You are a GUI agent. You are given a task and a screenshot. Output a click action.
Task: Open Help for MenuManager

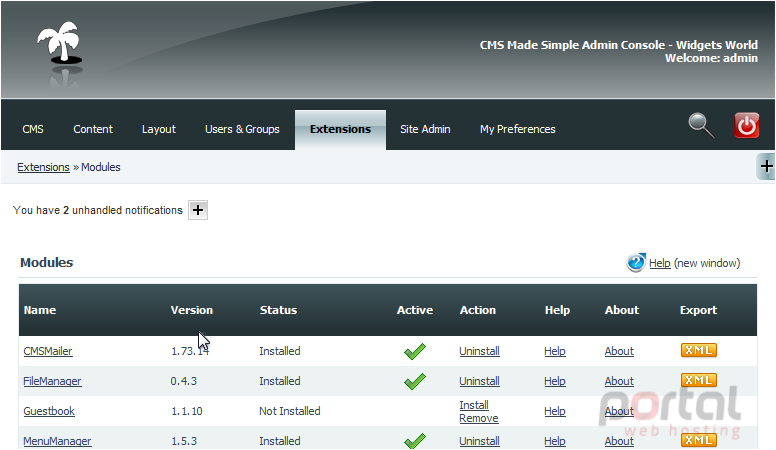(x=555, y=441)
